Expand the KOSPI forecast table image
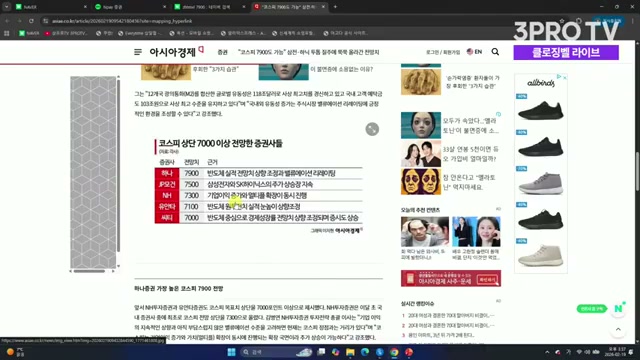This screenshot has width=640, height=360. 372,129
